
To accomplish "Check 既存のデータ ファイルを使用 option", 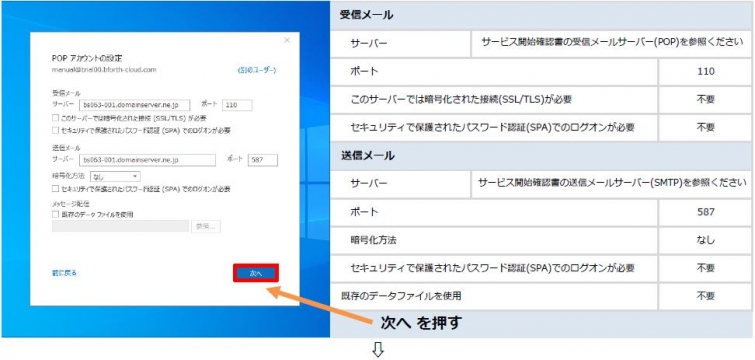I will [55, 214].
